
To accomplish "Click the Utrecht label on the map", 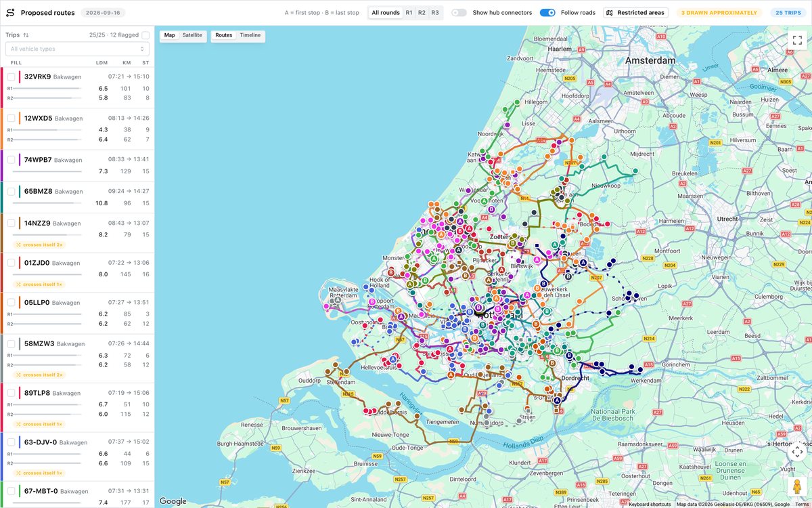I will [727, 219].
